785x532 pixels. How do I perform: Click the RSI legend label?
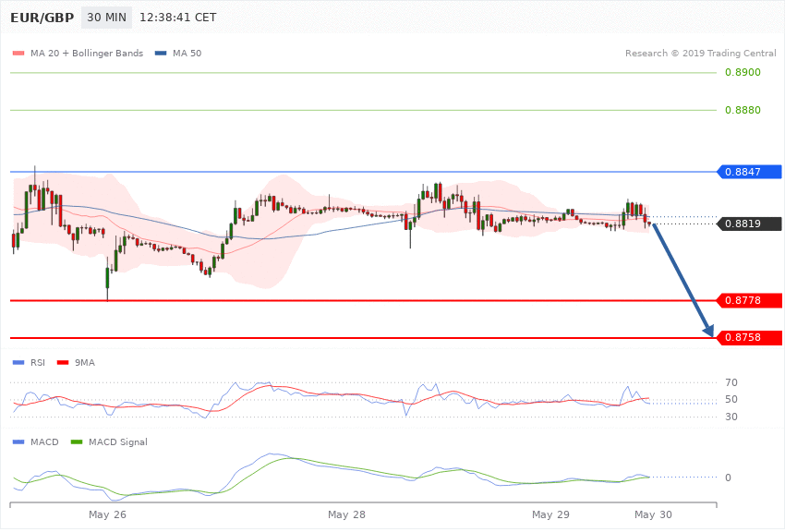(x=38, y=362)
